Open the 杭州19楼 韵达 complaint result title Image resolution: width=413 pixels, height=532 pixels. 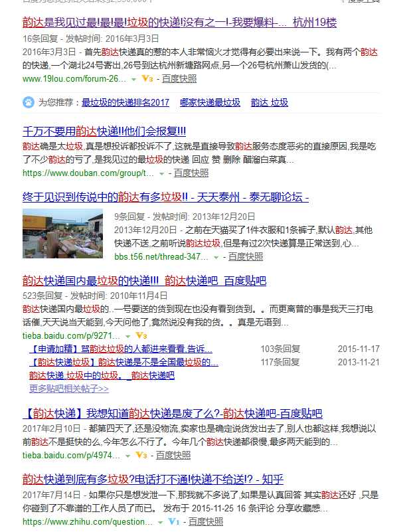179,23
